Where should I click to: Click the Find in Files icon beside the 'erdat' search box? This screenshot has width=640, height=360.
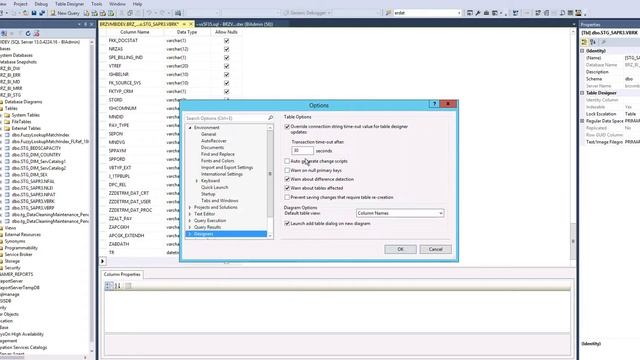(x=389, y=13)
